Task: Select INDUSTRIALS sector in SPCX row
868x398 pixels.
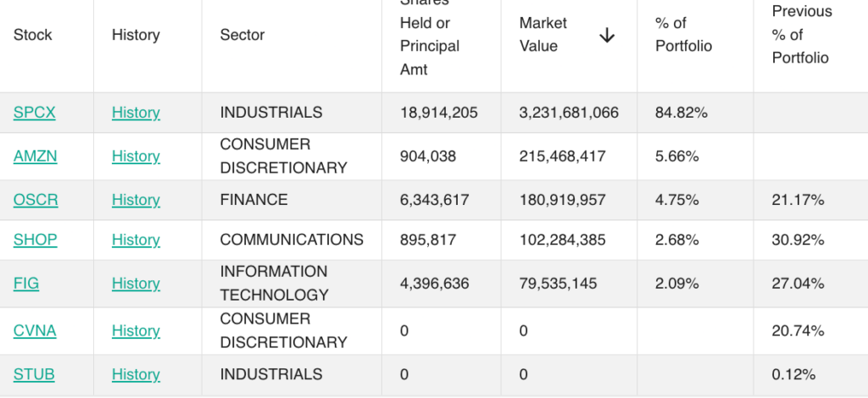Action: [271, 113]
